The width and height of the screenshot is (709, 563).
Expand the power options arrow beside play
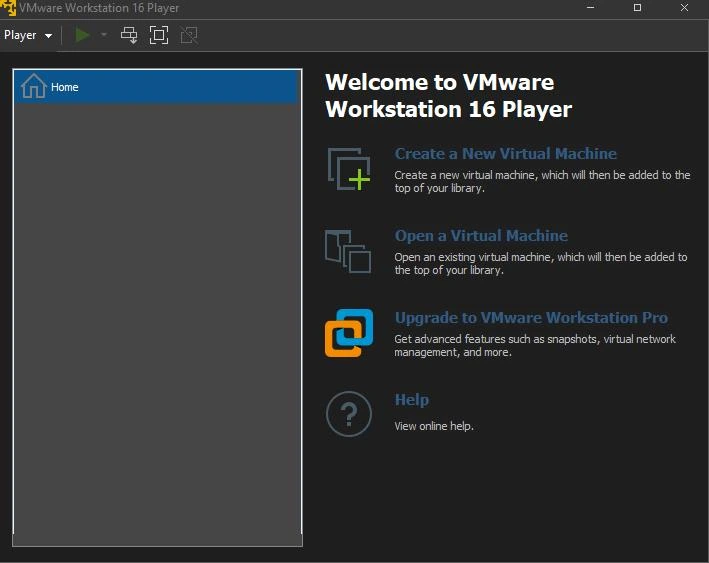pos(104,35)
